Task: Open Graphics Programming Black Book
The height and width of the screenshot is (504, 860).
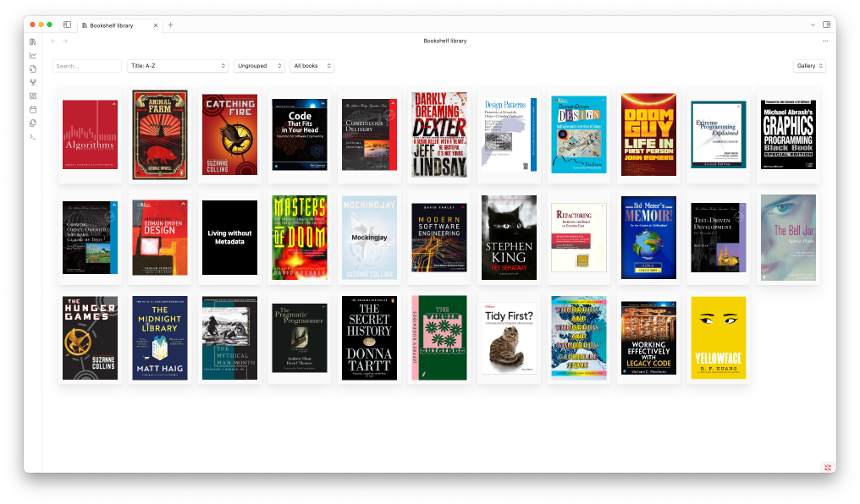Action: click(x=788, y=134)
